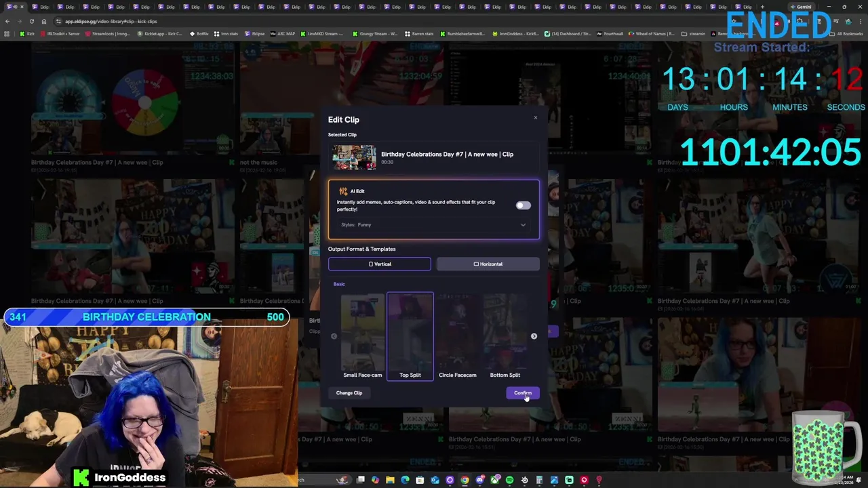The height and width of the screenshot is (488, 868).
Task: Reload the Eklipse page
Action: (x=31, y=22)
